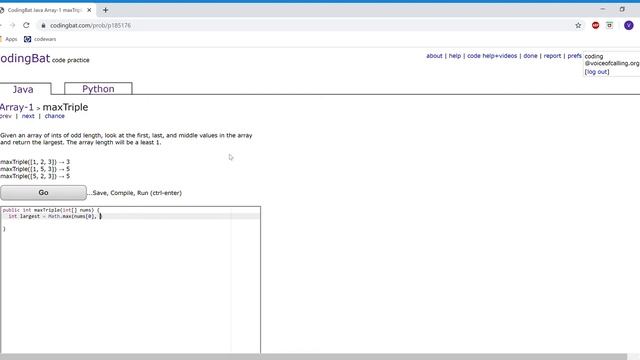
Task: Open the codewars bookmark
Action: 40,39
